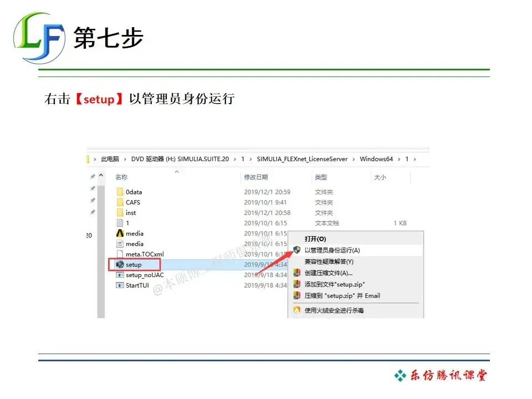Viewport: 532px width, 399px height.
Task: Choose 创建压缩文件(A)... menu entry
Action: (329, 273)
